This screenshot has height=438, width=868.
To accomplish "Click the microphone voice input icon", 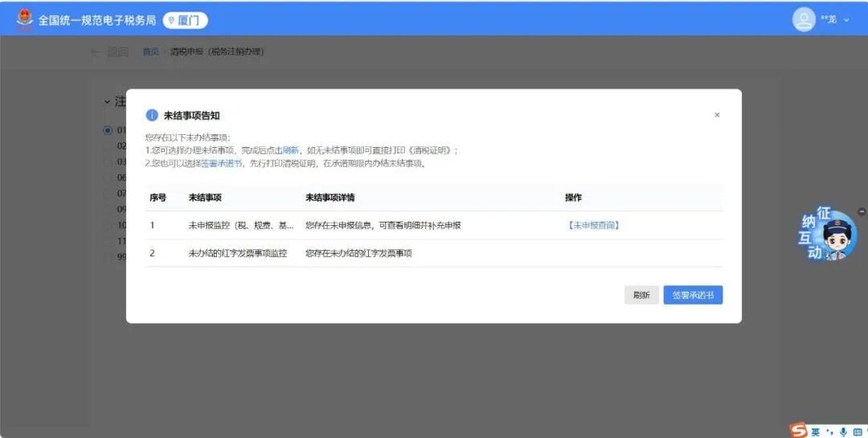I will pyautogui.click(x=843, y=432).
